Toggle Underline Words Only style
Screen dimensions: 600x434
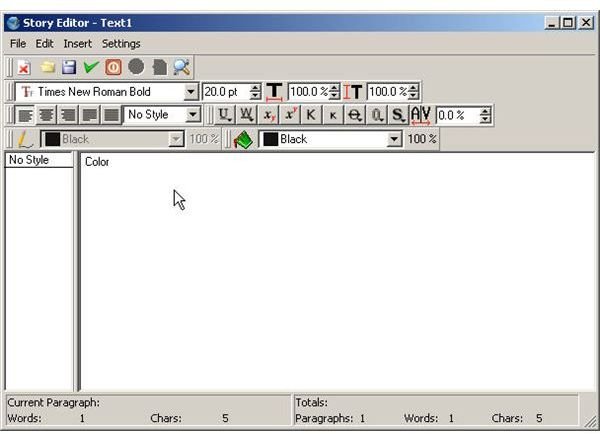tap(246, 115)
